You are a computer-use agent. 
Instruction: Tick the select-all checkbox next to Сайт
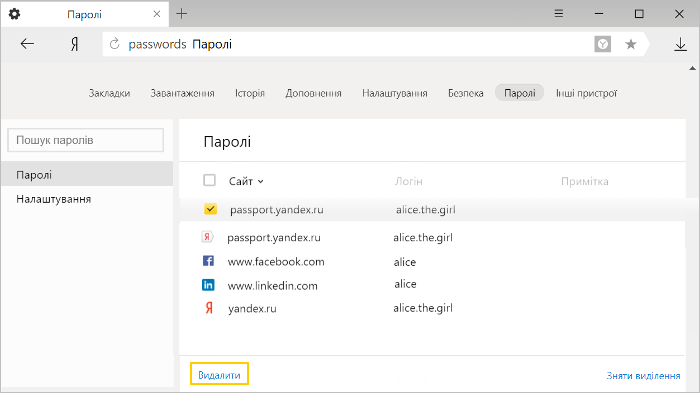pos(209,180)
